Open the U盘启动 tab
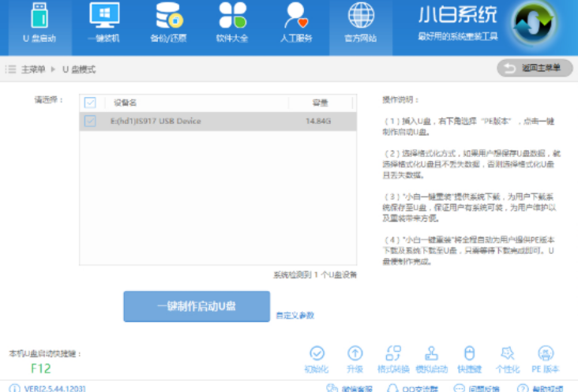Image resolution: width=578 pixels, height=392 pixels. pos(36,24)
